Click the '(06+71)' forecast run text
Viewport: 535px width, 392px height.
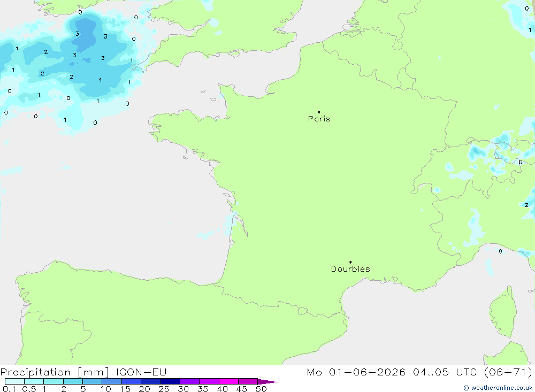click(508, 372)
